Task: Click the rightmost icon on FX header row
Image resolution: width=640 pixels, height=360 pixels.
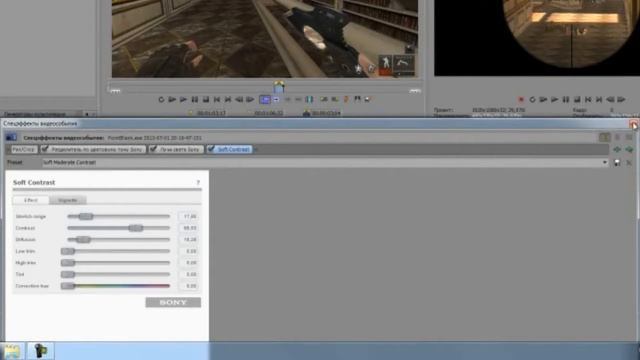Action: 629,138
